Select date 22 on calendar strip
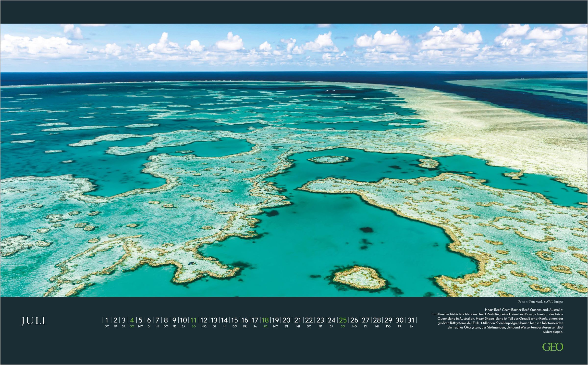This screenshot has height=365, width=588. click(309, 320)
